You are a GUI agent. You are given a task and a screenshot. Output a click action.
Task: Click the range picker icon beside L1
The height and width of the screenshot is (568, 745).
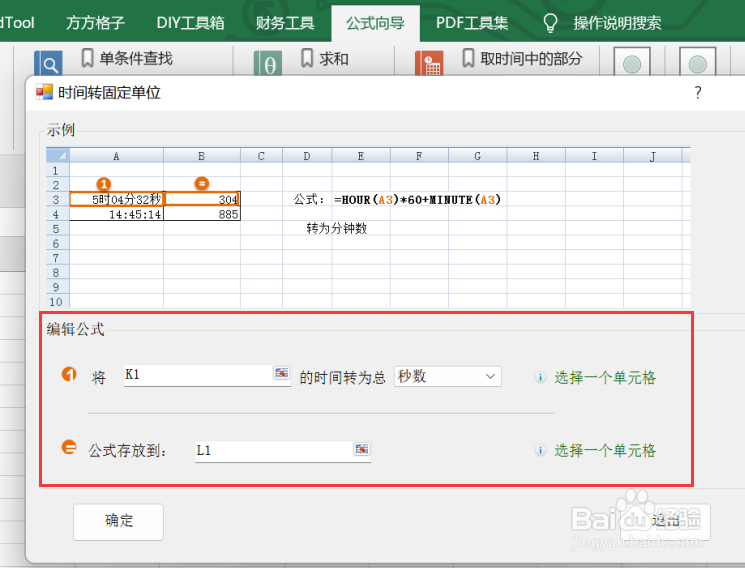pos(362,449)
